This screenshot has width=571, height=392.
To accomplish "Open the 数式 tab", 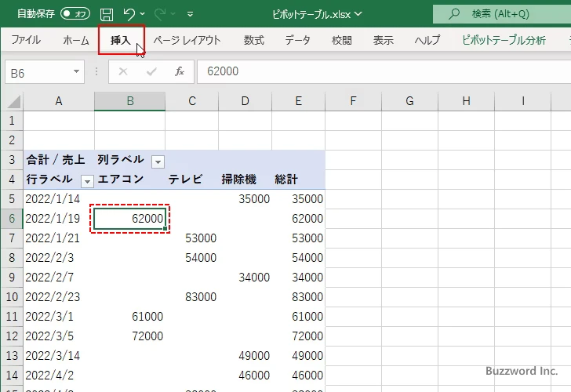I will pos(254,40).
